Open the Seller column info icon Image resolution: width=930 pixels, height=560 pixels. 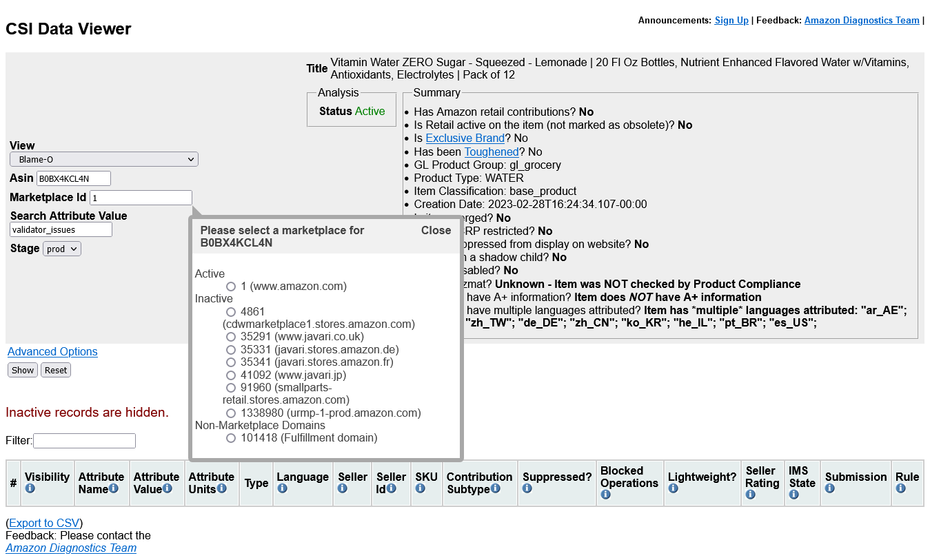[x=343, y=488]
